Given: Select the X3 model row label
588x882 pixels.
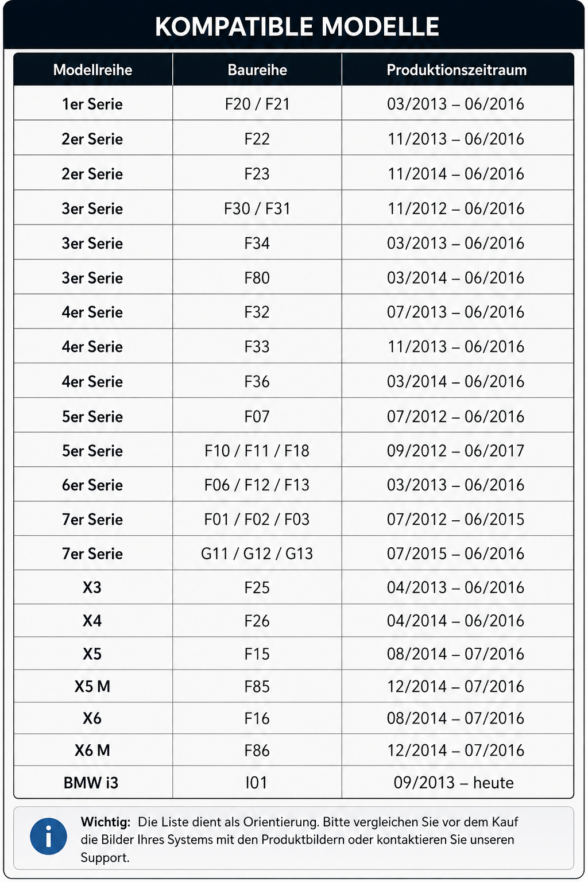Looking at the screenshot, I should (x=92, y=587).
